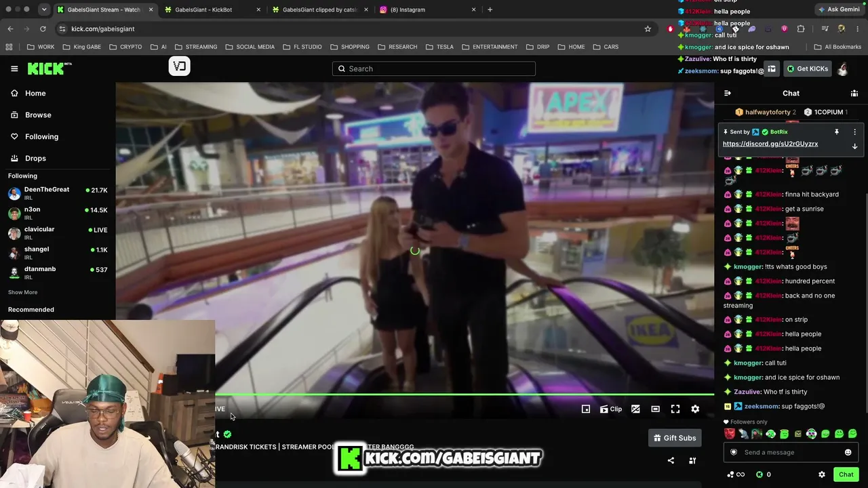Open the STREAMING bookmarks folder
This screenshot has width=868, height=488.
pyautogui.click(x=196, y=47)
